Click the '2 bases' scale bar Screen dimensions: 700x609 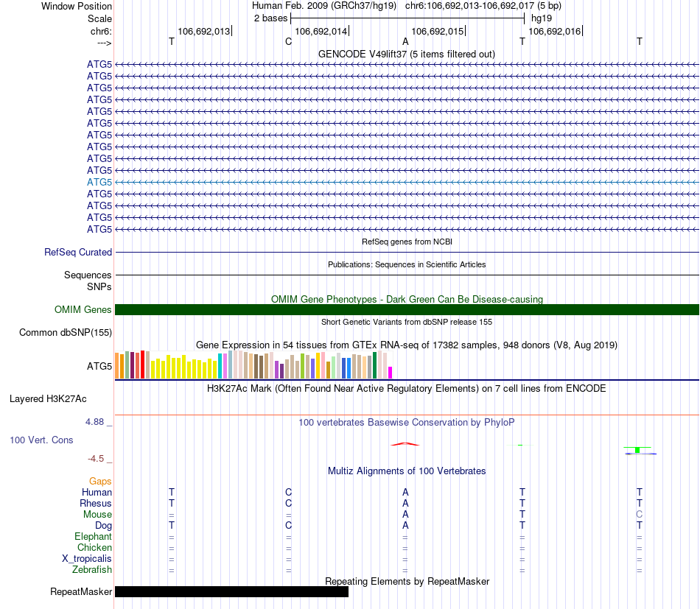click(407, 18)
